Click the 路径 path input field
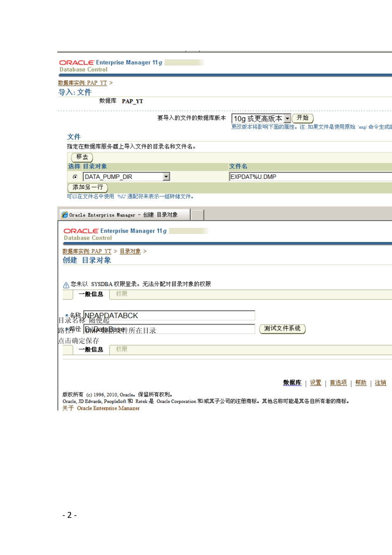 point(169,329)
